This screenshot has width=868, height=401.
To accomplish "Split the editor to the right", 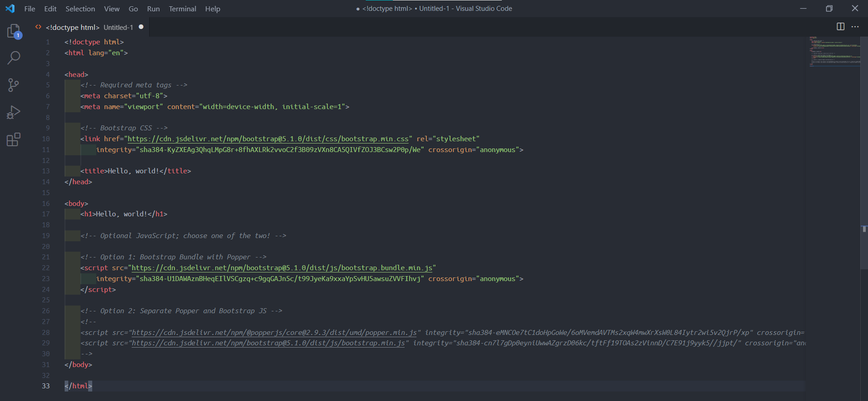I will click(840, 27).
